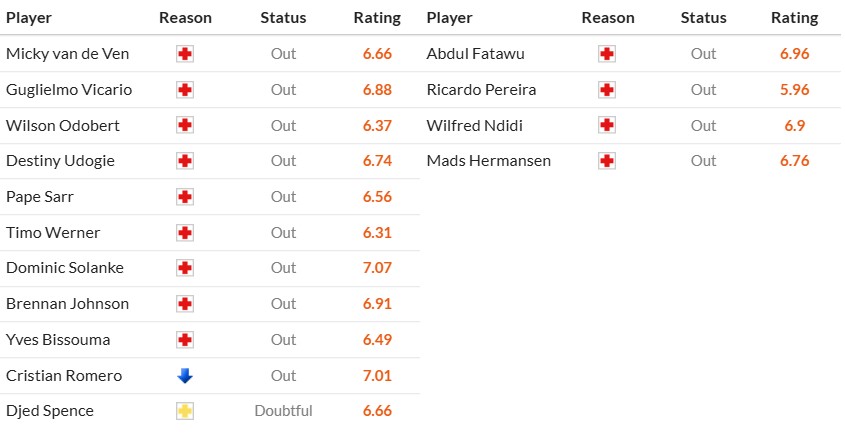The width and height of the screenshot is (845, 435).
Task: Click the red cross icon for Ricardo Pereira
Action: pyautogui.click(x=607, y=89)
